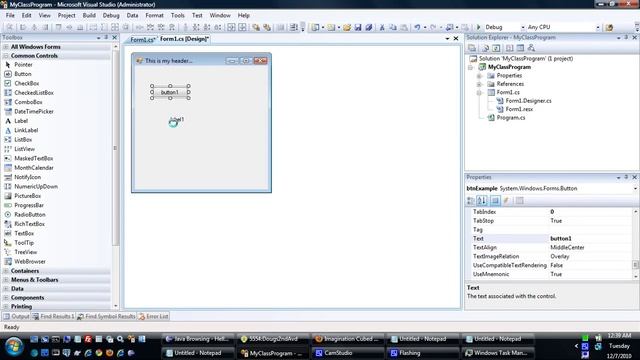Expand the Containers toolbox group
The width and height of the screenshot is (640, 360).
pyautogui.click(x=6, y=271)
